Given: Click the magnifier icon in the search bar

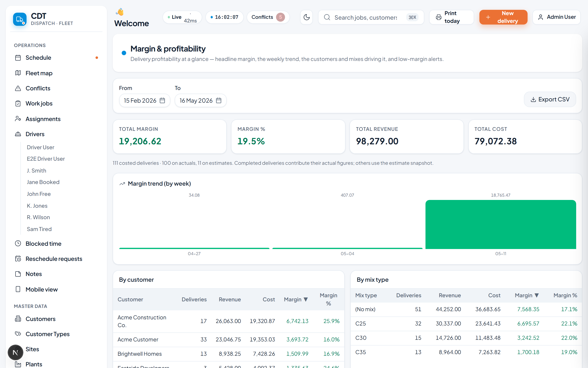Looking at the screenshot, I should click(327, 17).
